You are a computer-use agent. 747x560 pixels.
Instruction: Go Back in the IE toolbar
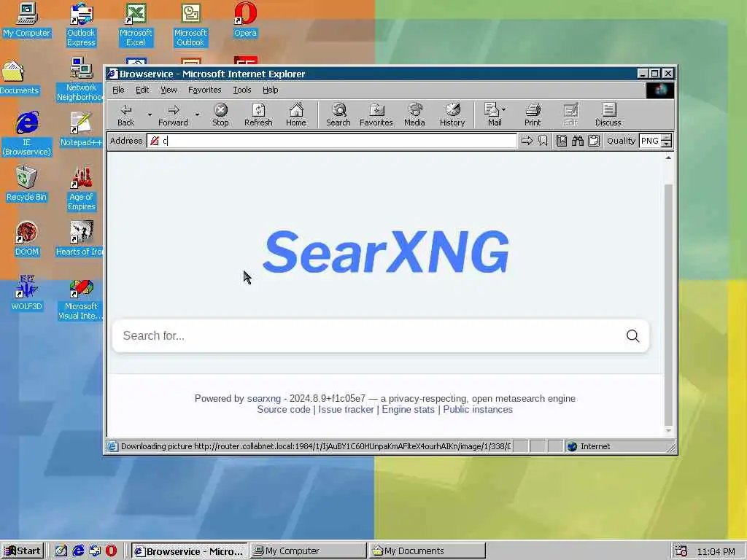[125, 114]
